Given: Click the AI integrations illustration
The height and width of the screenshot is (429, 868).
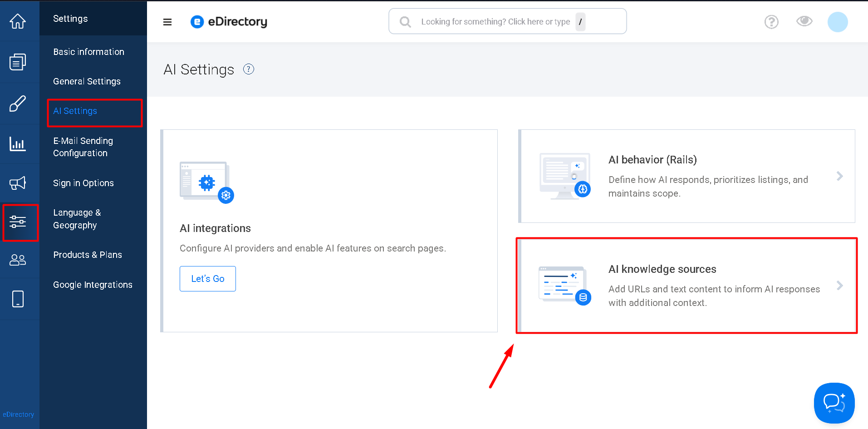Looking at the screenshot, I should point(206,182).
